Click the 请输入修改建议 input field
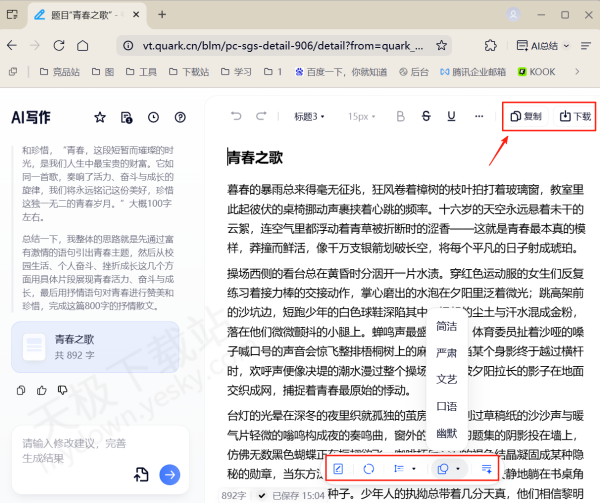Viewport: 600px width, 503px height. [74, 451]
